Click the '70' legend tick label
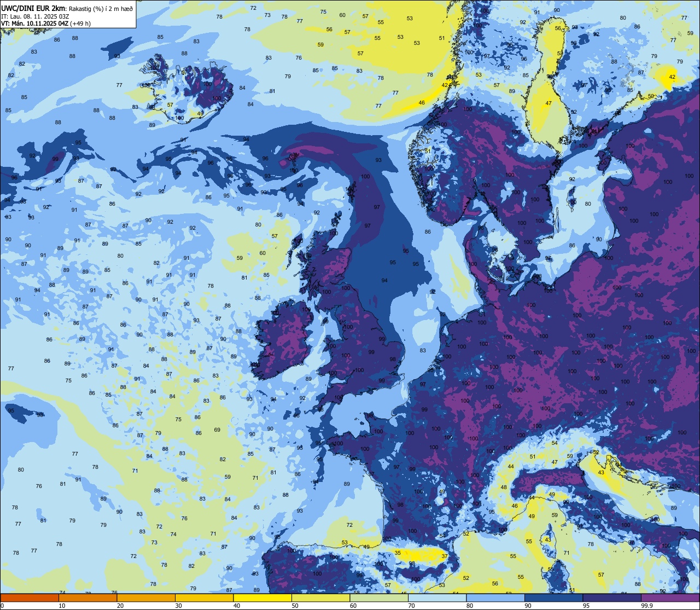 [x=412, y=606]
